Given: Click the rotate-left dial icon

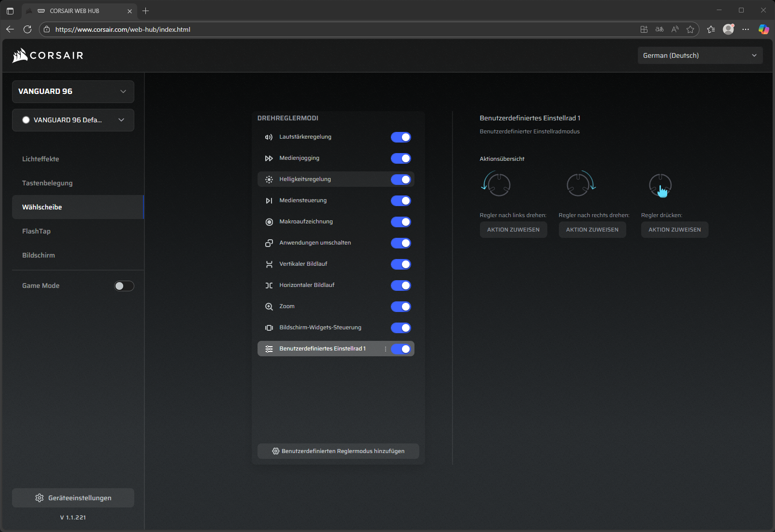Looking at the screenshot, I should coord(496,184).
